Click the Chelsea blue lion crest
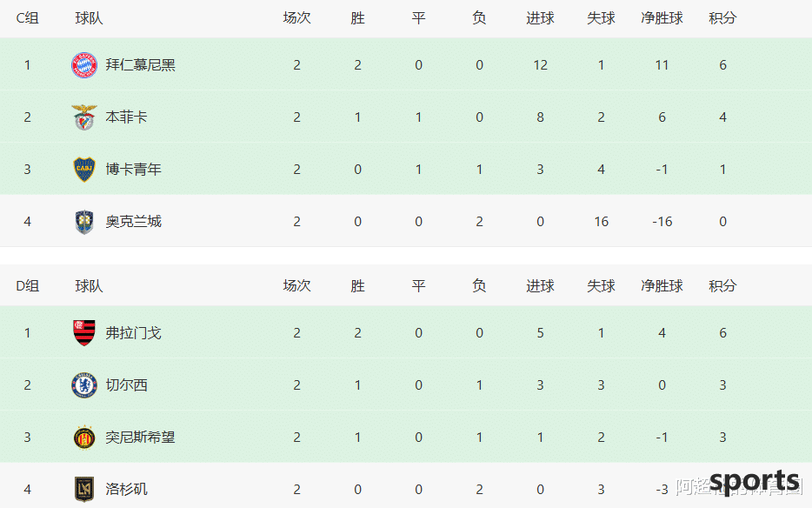Image resolution: width=812 pixels, height=508 pixels. [x=83, y=385]
